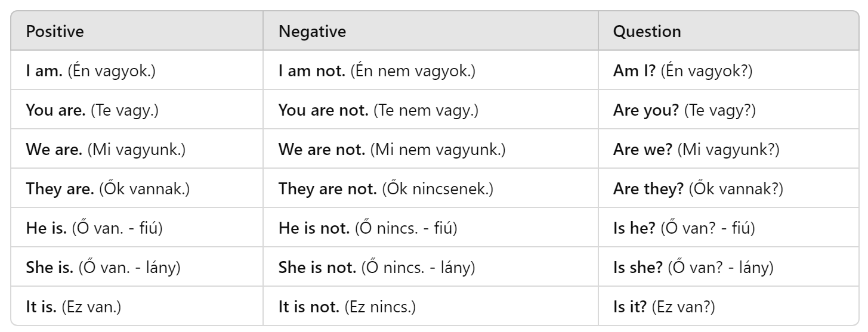Select the "Is she?" question cell
The width and height of the screenshot is (868, 332).
tap(693, 268)
